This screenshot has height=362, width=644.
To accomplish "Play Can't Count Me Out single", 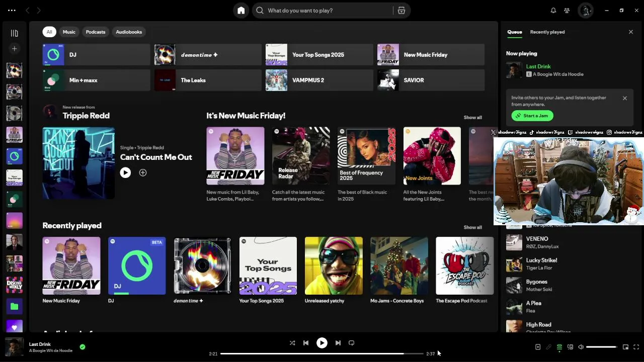I will (x=125, y=173).
